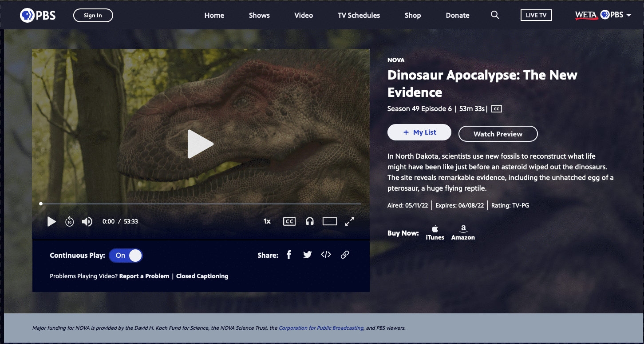Screen dimensions: 644x344
Task: Open the audio description headphones icon
Action: click(310, 221)
